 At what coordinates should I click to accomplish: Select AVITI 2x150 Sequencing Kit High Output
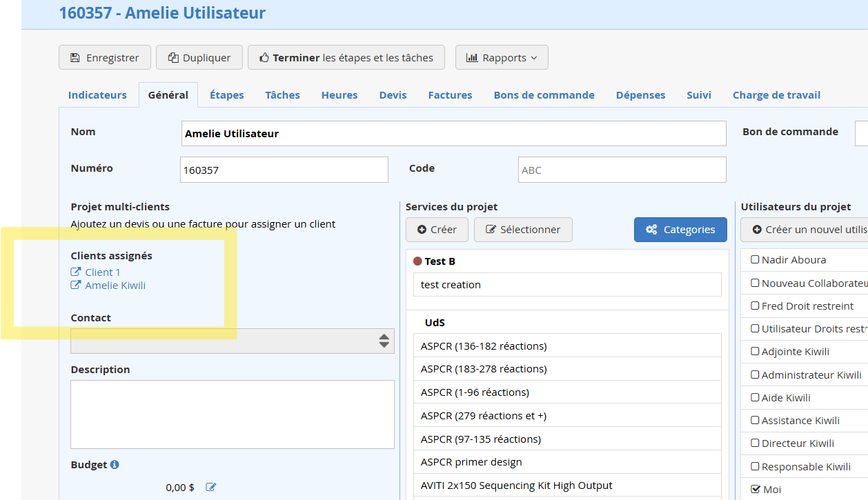point(567,486)
